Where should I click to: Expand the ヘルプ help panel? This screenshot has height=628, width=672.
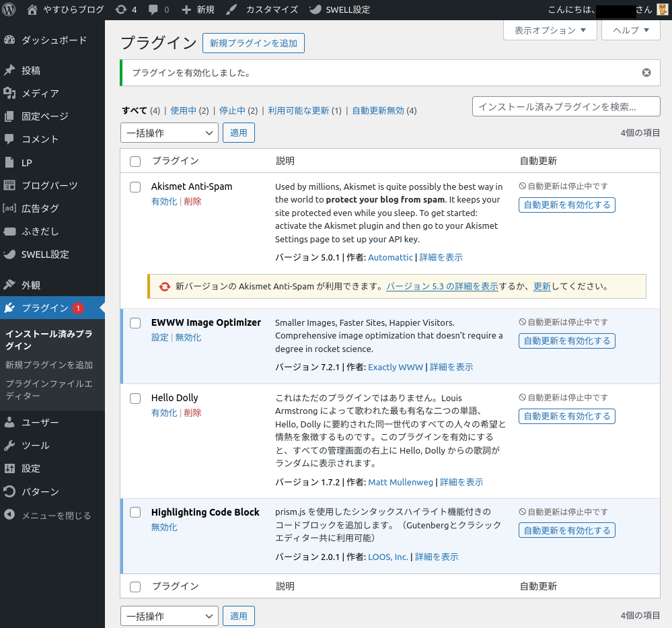(630, 30)
